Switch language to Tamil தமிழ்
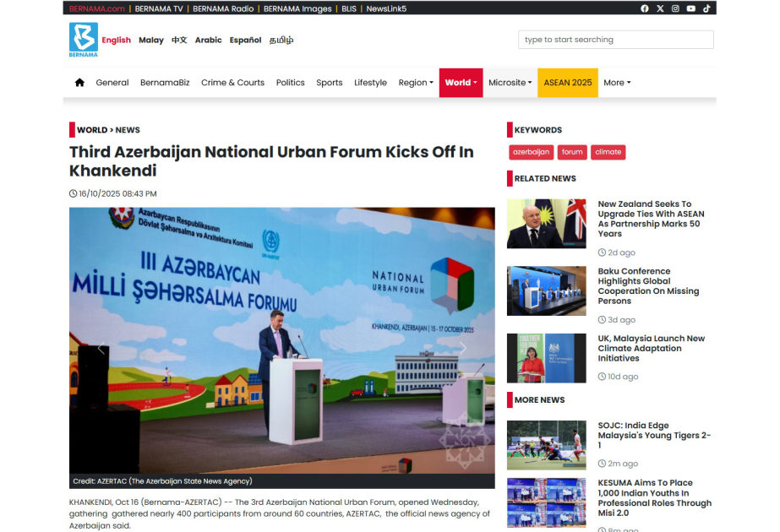 point(281,40)
